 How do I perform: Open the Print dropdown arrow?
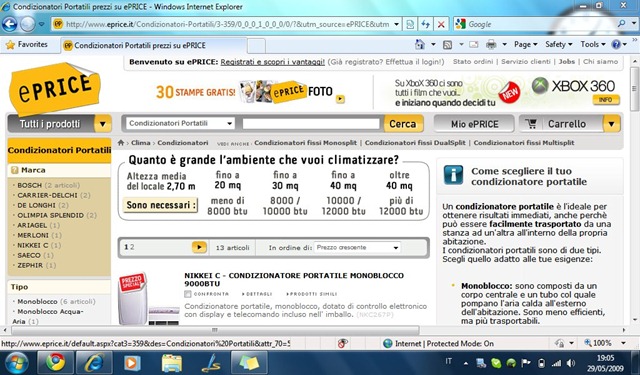[504, 44]
